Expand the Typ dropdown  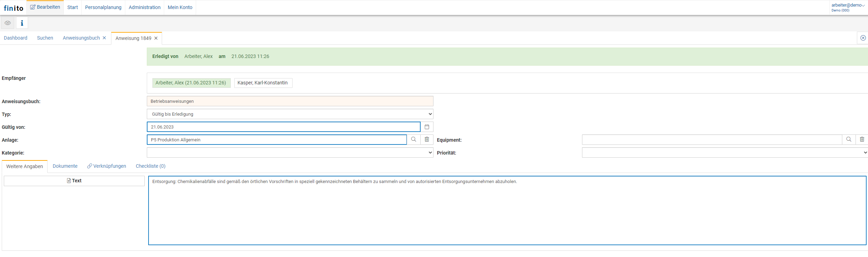290,114
